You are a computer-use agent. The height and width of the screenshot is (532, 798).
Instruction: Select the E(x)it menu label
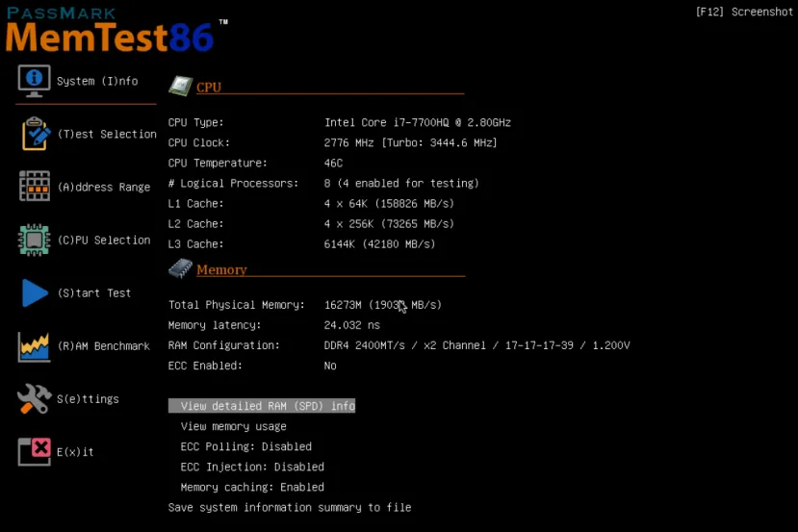(75, 451)
